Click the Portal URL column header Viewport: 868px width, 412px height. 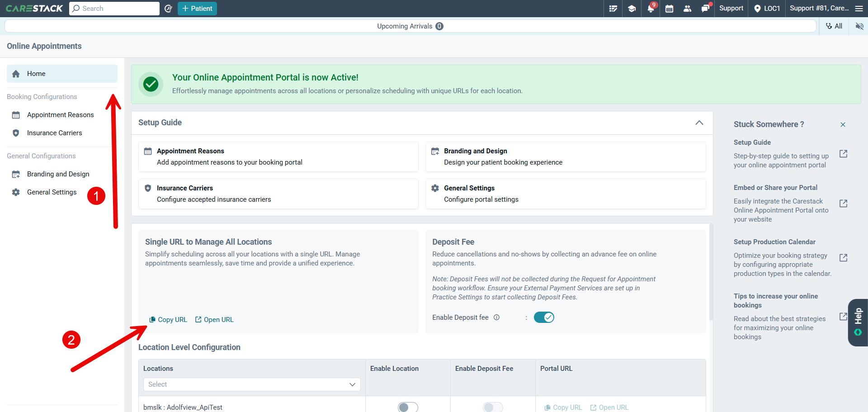[557, 369]
